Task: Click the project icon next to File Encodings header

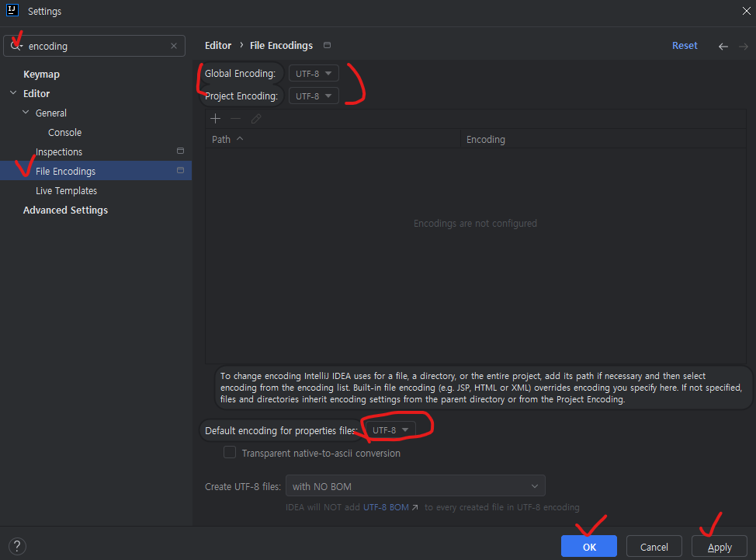Action: click(x=327, y=45)
